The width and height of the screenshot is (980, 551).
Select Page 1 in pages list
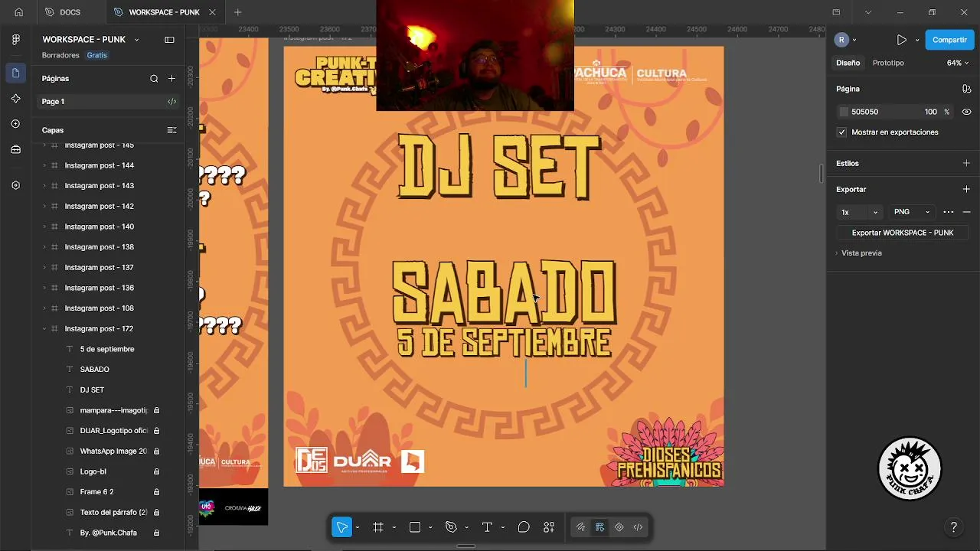(x=108, y=102)
